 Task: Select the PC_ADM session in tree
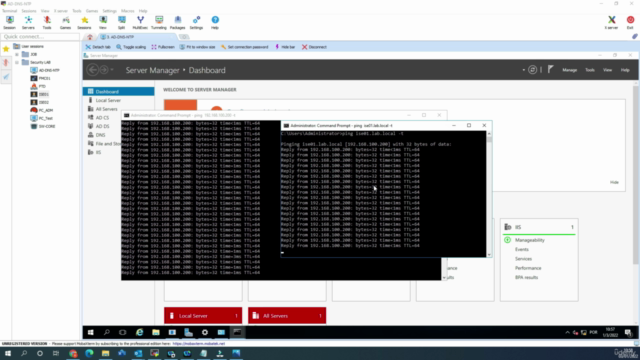[42, 110]
